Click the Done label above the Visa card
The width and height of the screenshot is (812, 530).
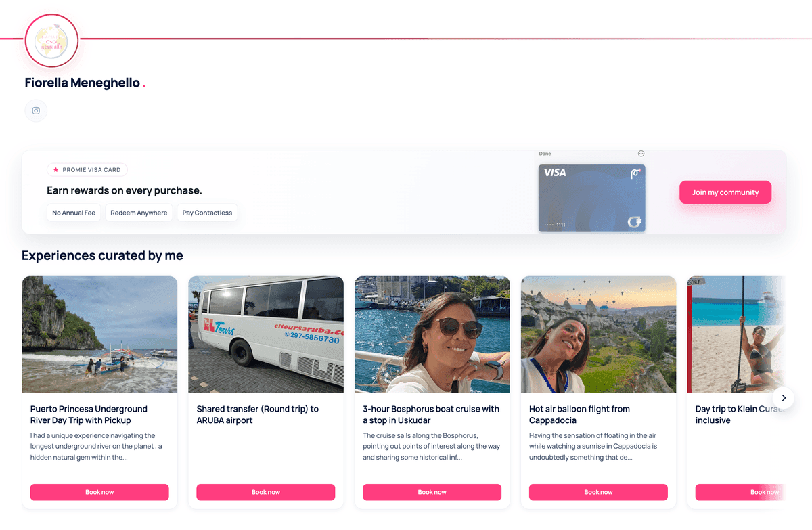(545, 154)
